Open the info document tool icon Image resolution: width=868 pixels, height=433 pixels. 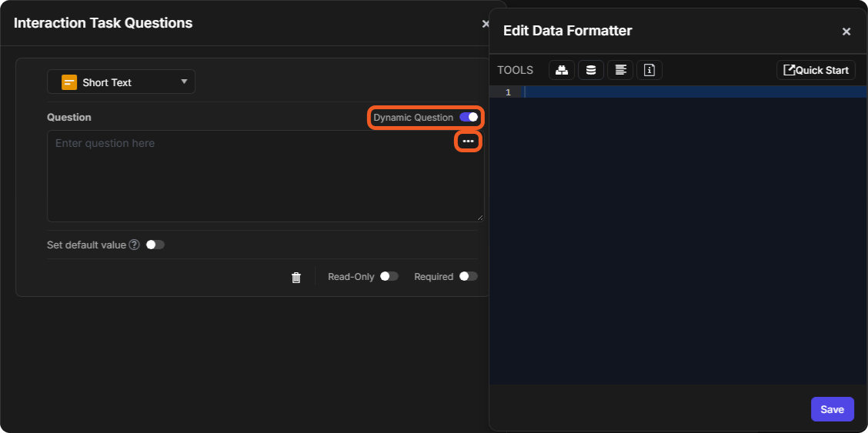pos(650,70)
